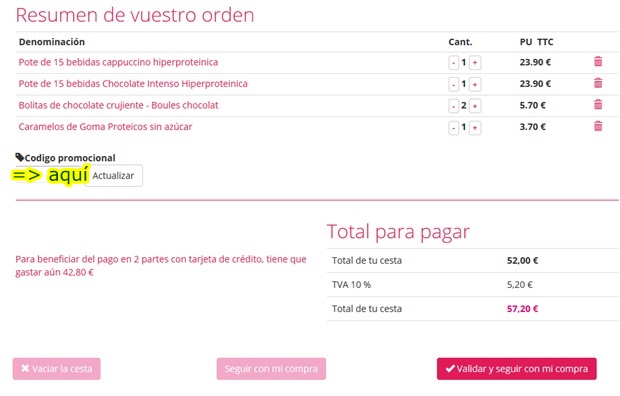Screen dimensions: 620x396
Task: Open Caramelos de Goma Proteicos sin azúcar link
Action: click(x=105, y=127)
